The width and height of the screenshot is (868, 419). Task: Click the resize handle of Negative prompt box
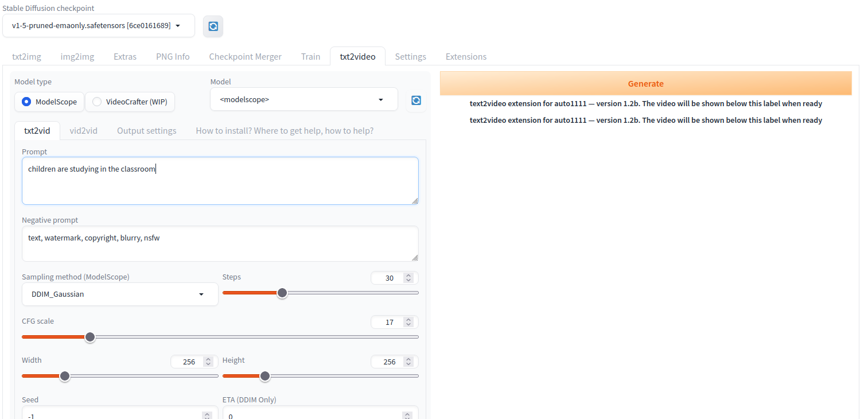pos(415,258)
